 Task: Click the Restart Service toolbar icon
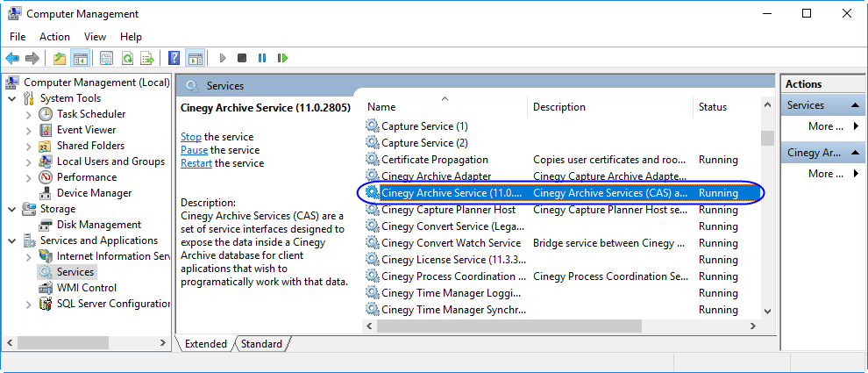tap(282, 58)
